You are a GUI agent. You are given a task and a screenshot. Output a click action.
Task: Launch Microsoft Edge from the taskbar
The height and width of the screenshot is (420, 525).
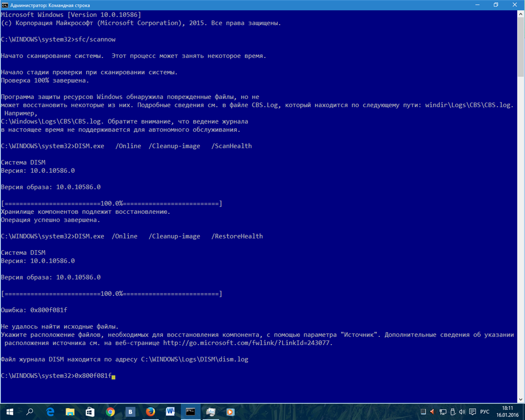(x=50, y=412)
